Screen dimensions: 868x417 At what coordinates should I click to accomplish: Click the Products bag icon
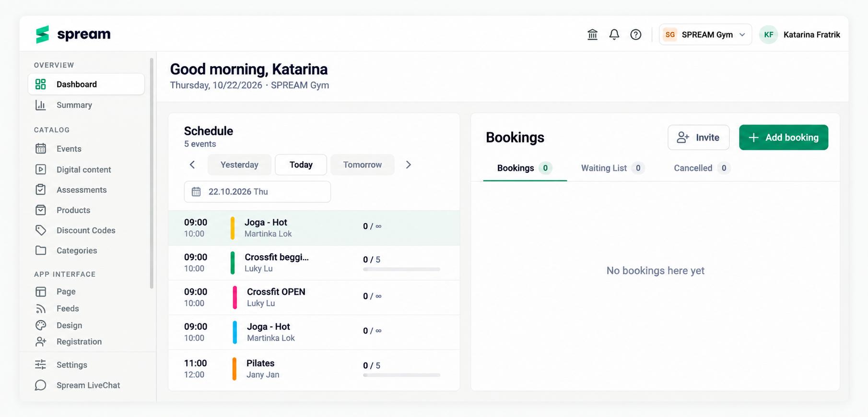click(41, 210)
